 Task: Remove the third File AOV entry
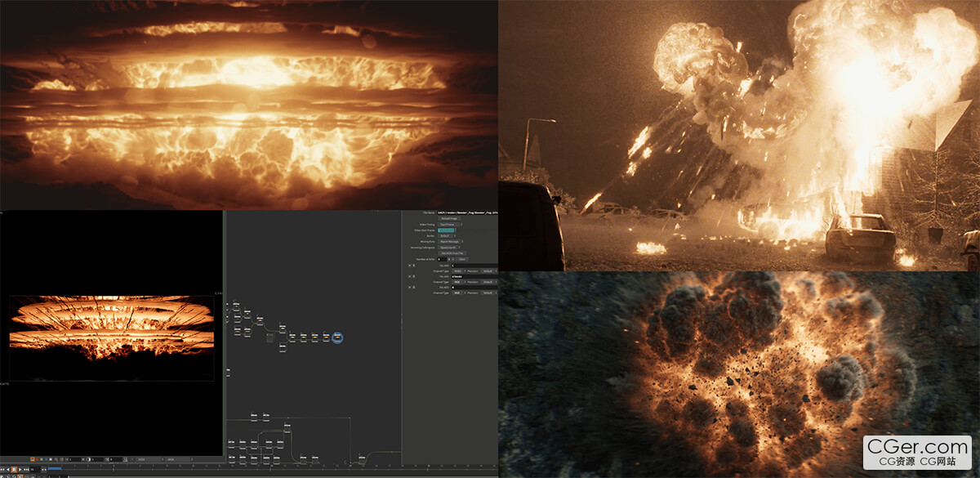(411, 287)
